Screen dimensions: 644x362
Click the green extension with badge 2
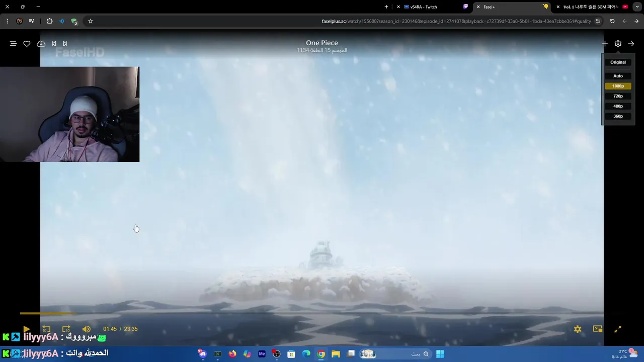(74, 22)
